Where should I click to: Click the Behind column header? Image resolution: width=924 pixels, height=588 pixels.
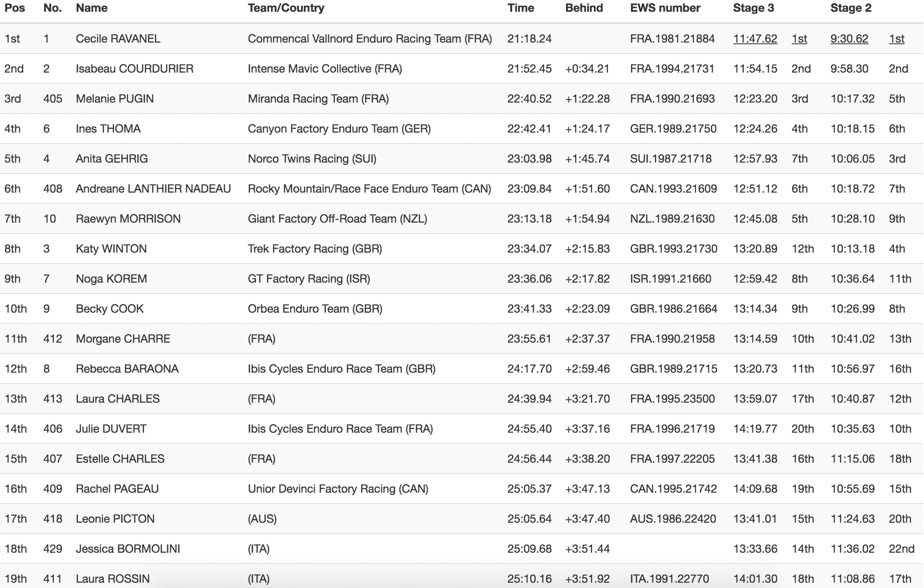click(584, 8)
